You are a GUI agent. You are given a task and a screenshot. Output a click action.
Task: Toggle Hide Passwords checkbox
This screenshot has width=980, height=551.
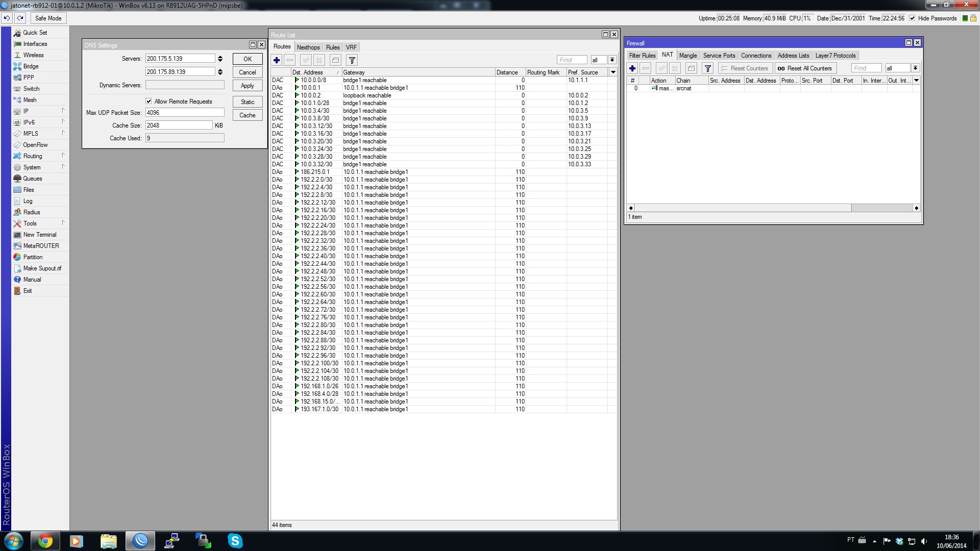912,18
